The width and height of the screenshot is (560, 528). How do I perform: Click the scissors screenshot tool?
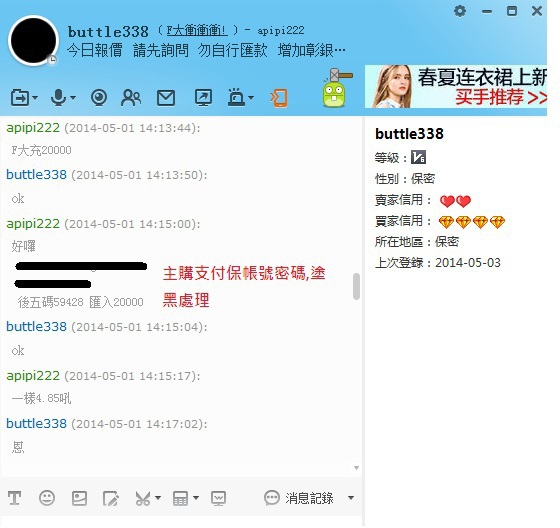(x=143, y=498)
